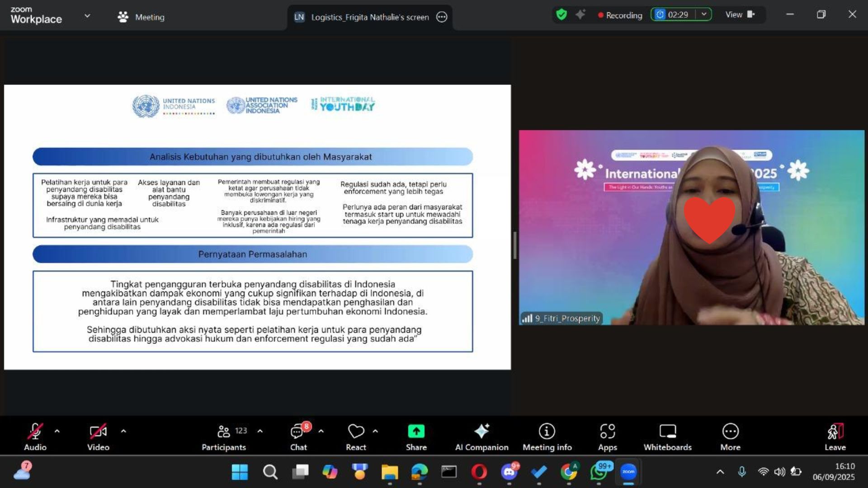Click Leave to exit the meeting
The width and height of the screenshot is (868, 488).
[x=835, y=435]
